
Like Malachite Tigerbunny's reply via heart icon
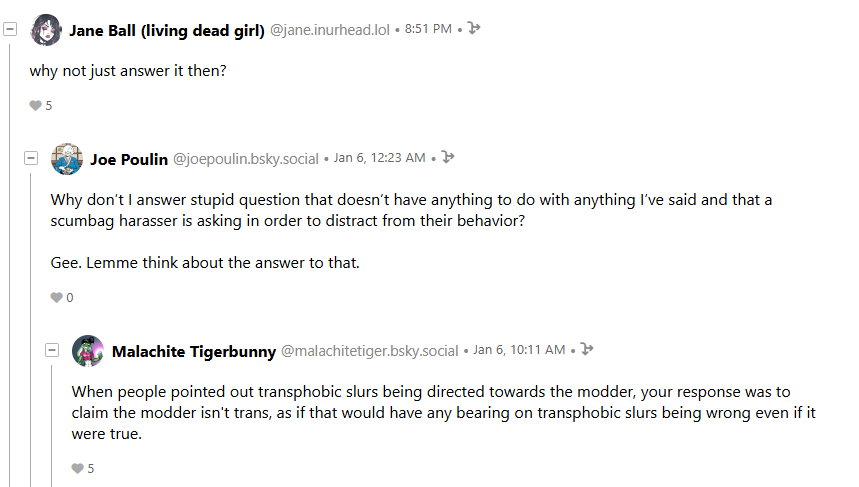(78, 468)
